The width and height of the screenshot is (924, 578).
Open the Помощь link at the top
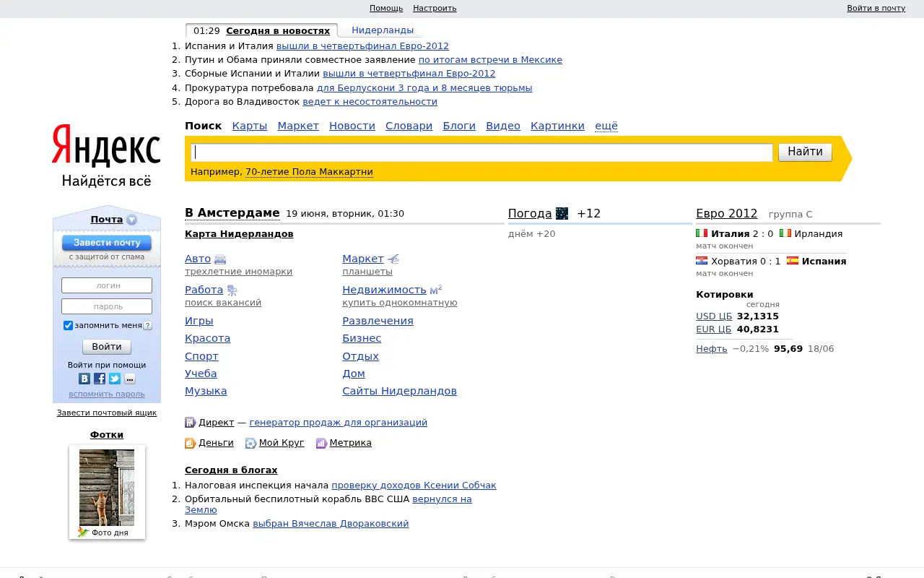[x=386, y=8]
